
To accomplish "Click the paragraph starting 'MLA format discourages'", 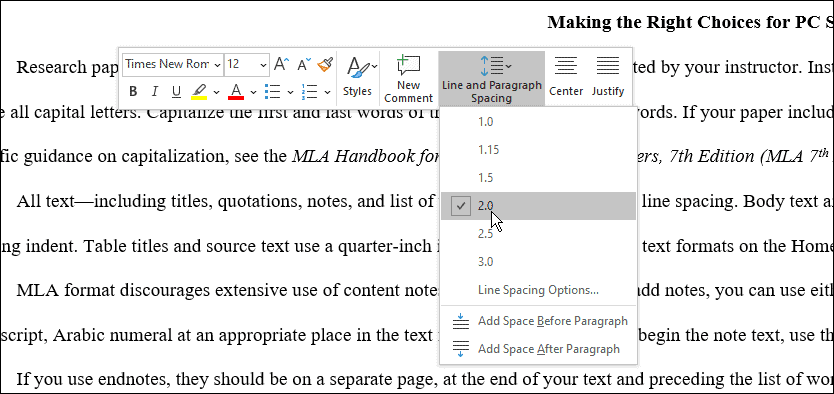I will (227, 291).
